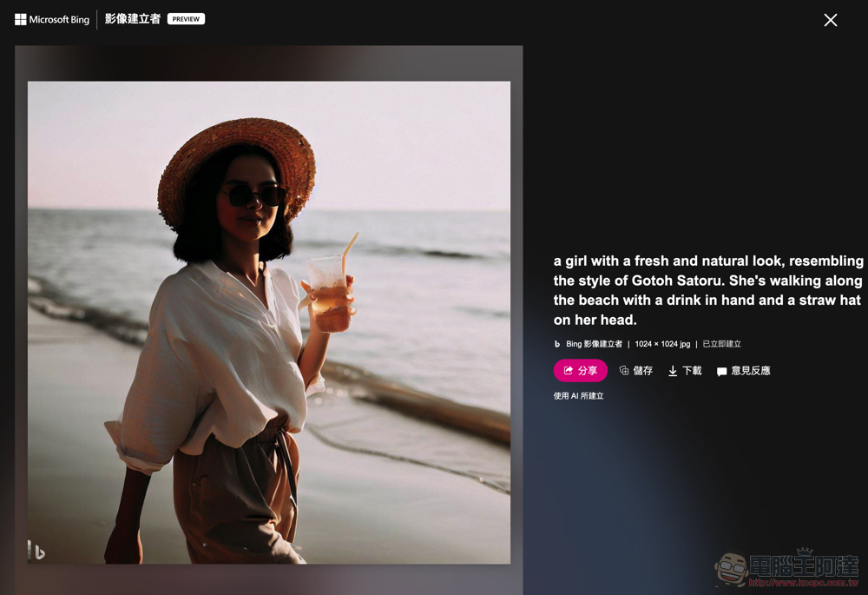Close the image viewer with the X
Viewport: 868px width, 595px height.
pyautogui.click(x=830, y=21)
